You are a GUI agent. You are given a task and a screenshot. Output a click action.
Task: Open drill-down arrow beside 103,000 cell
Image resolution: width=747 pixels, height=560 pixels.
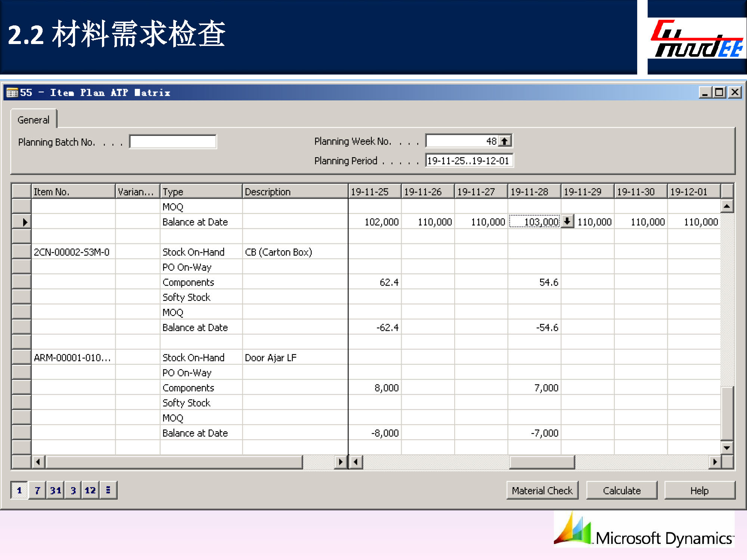coord(567,221)
